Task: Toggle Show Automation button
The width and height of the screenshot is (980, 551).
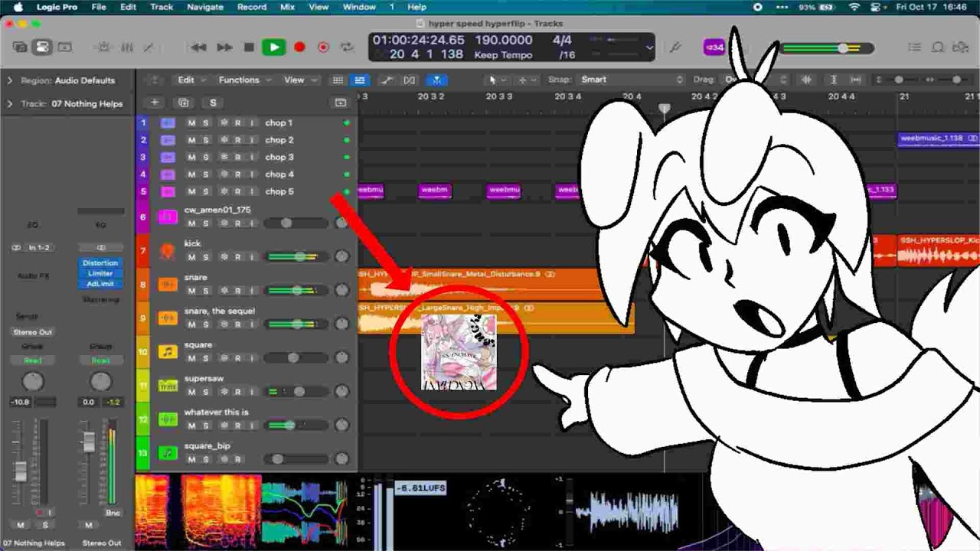Action: coord(387,80)
